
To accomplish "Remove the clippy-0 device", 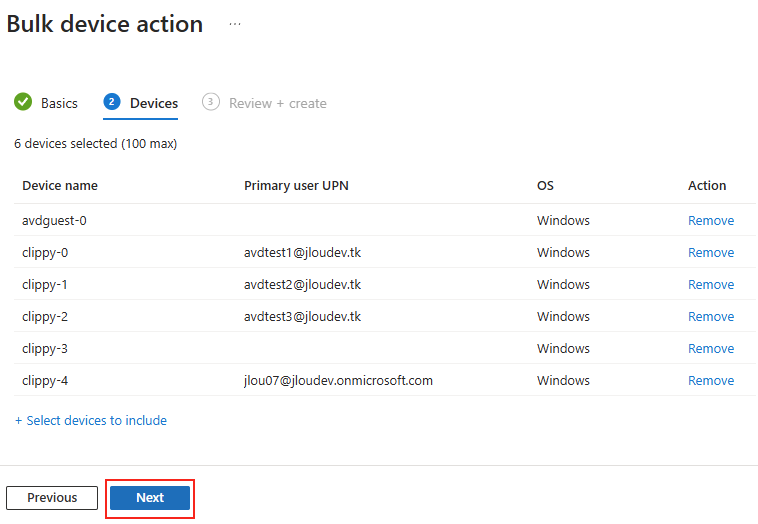I will (711, 252).
